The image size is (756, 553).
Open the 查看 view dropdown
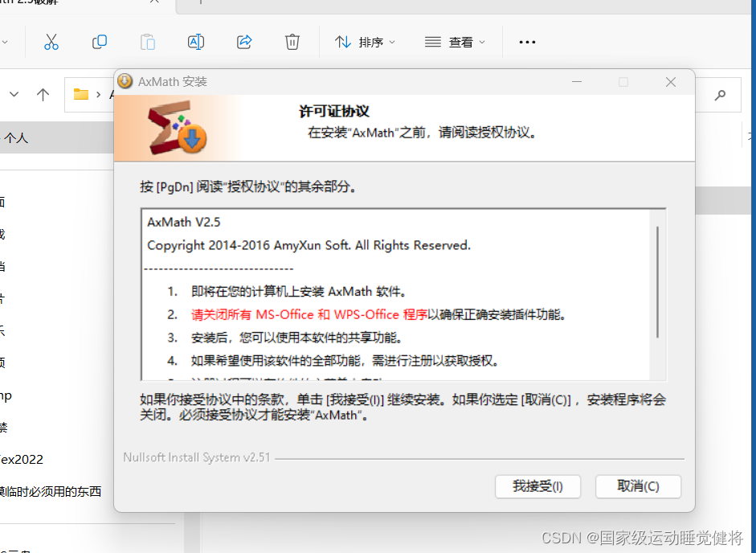point(455,42)
